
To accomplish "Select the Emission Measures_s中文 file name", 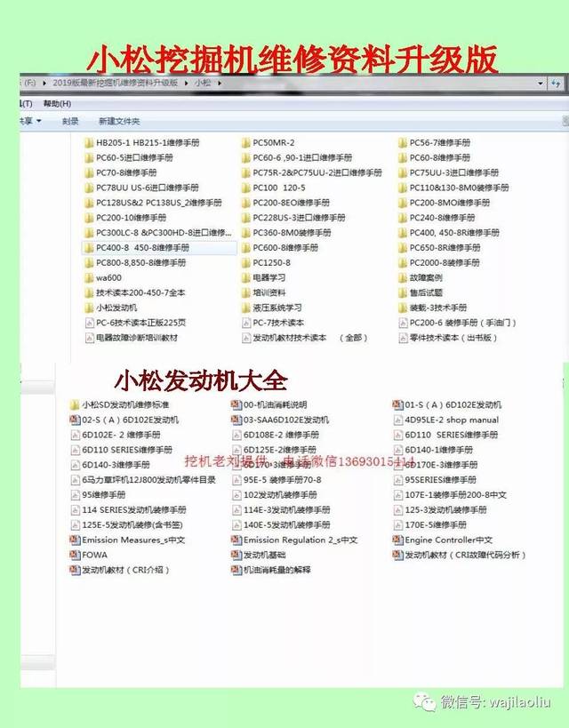I will click(133, 540).
